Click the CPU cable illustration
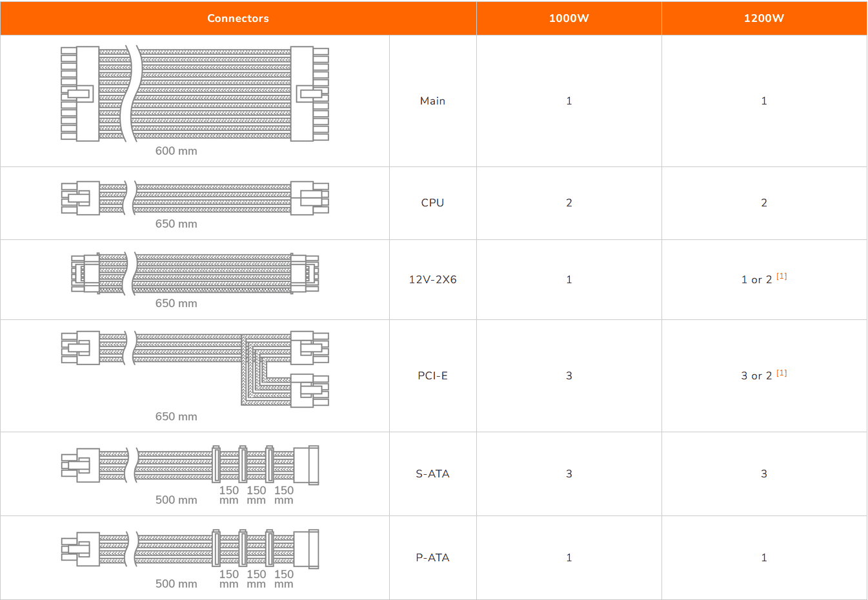Screen dimensions: 868x600 [194, 198]
